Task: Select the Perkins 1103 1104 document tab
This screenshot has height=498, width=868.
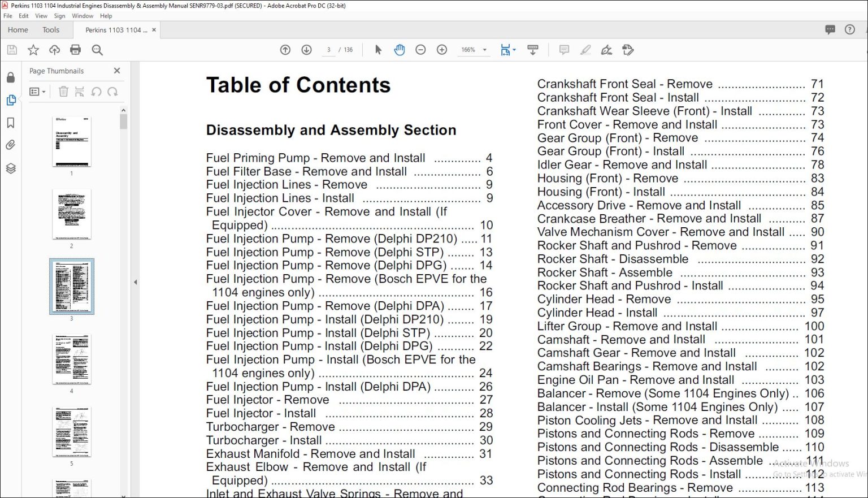Action: click(116, 30)
